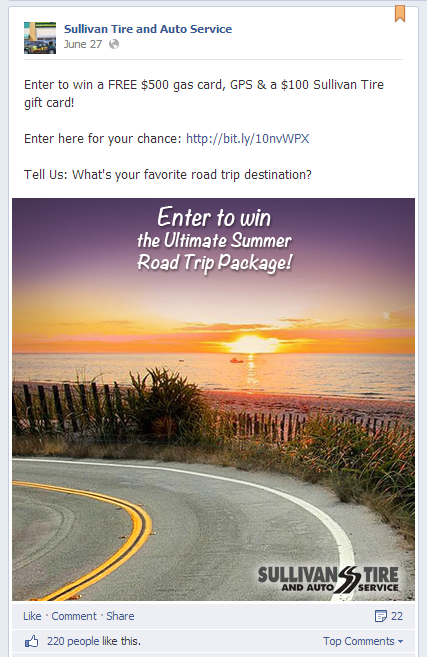Click the setting sun in the photo

(x=251, y=344)
